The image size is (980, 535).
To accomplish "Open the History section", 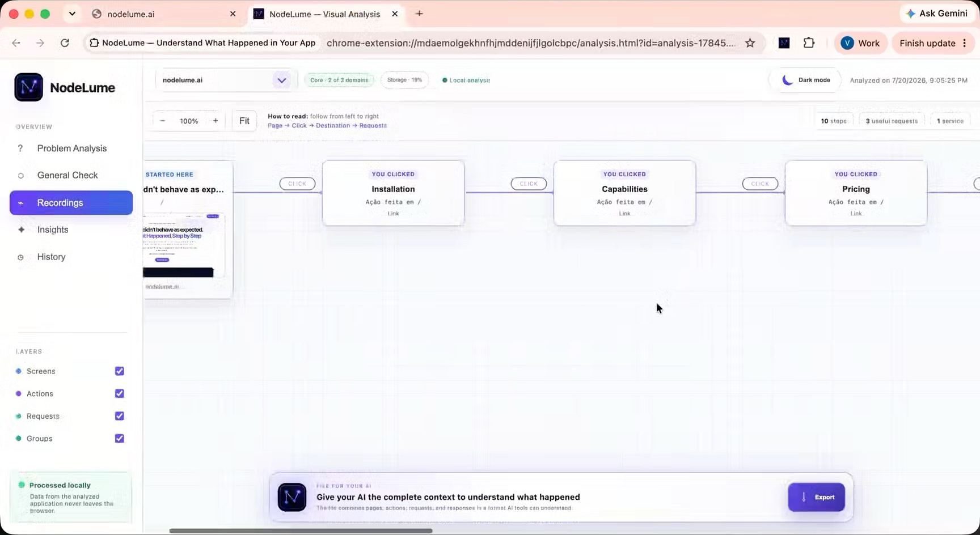I will pyautogui.click(x=71, y=257).
